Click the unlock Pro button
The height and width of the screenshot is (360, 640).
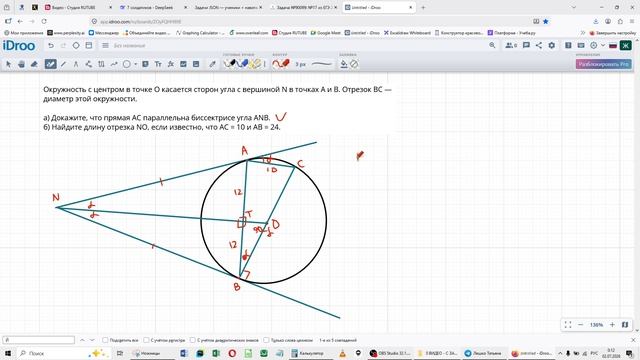pos(604,64)
